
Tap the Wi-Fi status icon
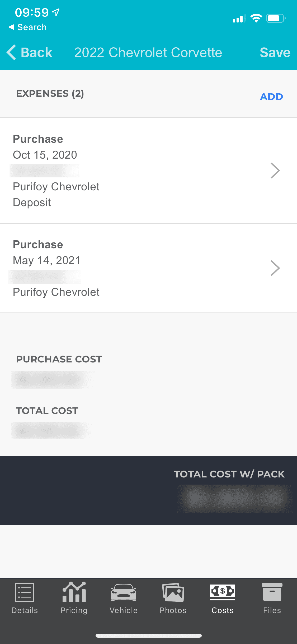[x=256, y=18]
